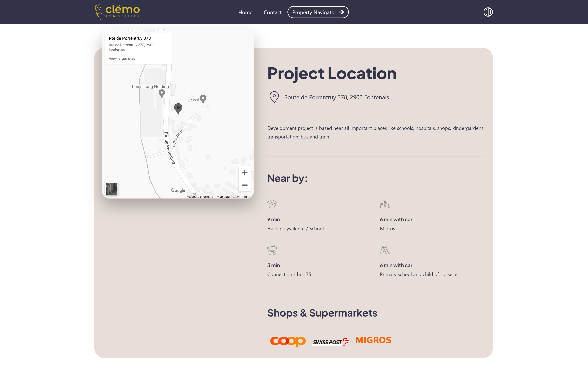Click the bus connection icon

pyautogui.click(x=272, y=250)
